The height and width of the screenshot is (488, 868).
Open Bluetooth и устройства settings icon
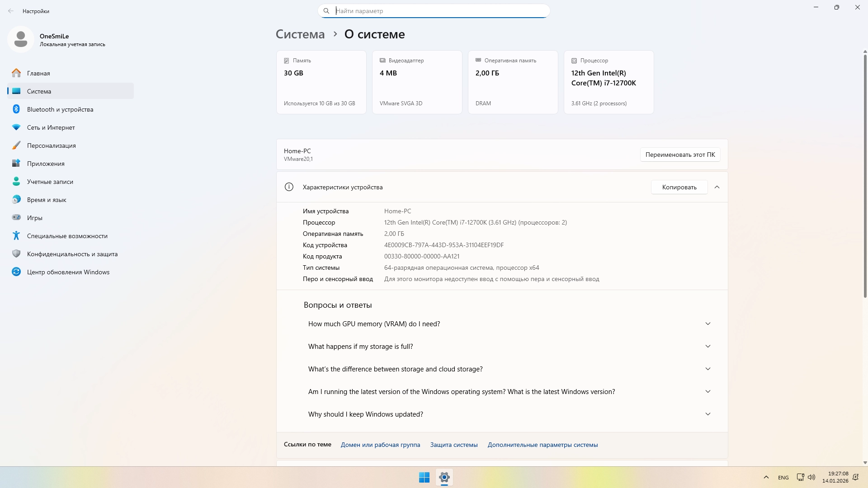pos(16,109)
